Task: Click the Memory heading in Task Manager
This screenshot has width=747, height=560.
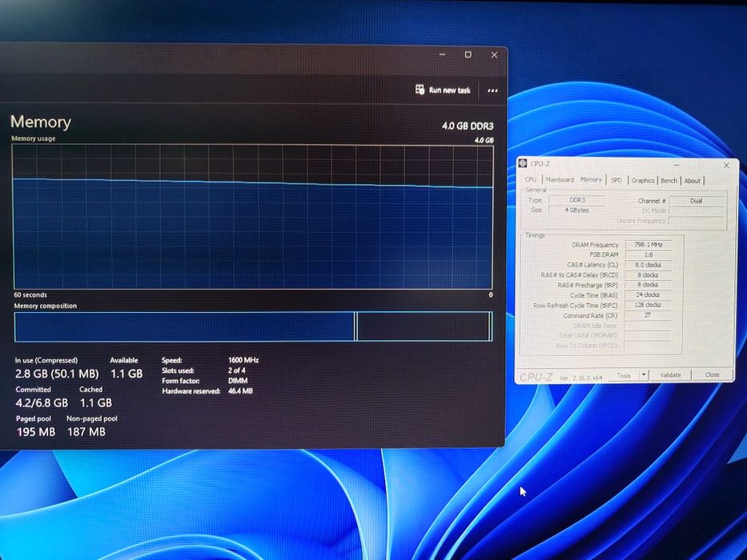Action: coord(41,122)
